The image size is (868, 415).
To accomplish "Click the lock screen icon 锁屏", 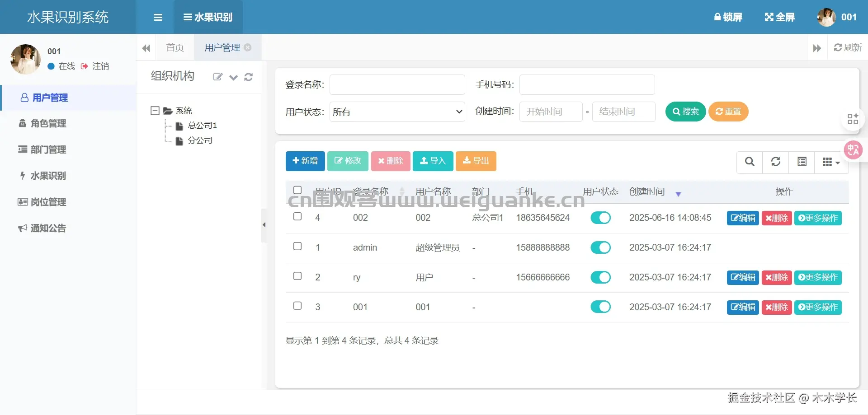I will pyautogui.click(x=728, y=17).
